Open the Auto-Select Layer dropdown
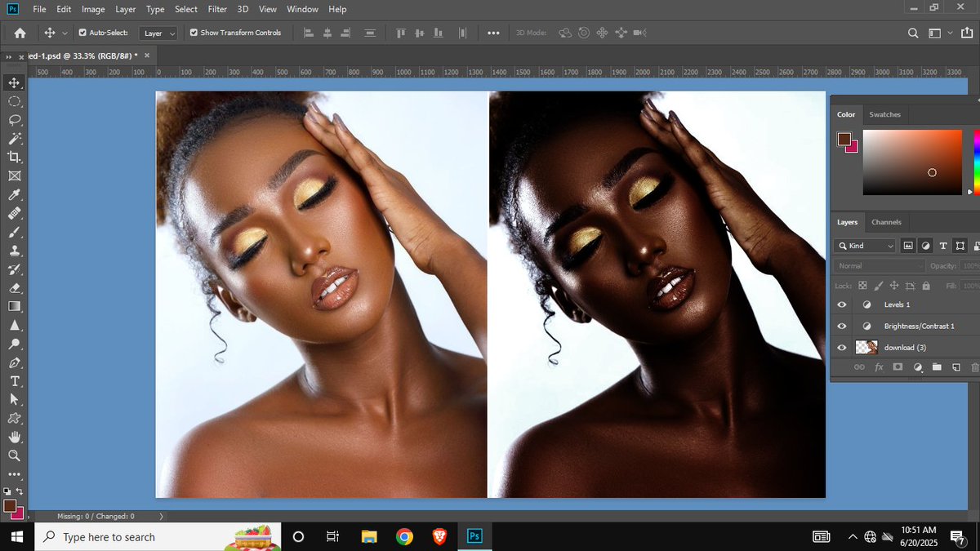The height and width of the screenshot is (551, 980). click(x=158, y=33)
